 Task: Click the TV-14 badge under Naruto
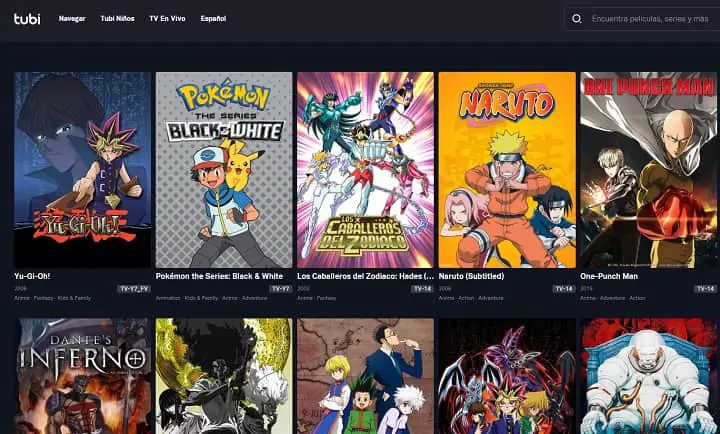(563, 289)
